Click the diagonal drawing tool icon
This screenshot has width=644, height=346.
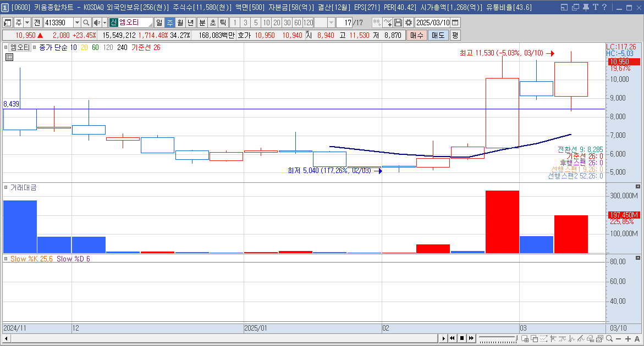pos(581,339)
